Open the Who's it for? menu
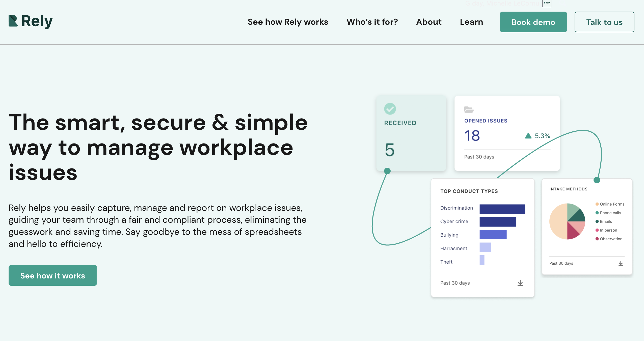 point(372,22)
